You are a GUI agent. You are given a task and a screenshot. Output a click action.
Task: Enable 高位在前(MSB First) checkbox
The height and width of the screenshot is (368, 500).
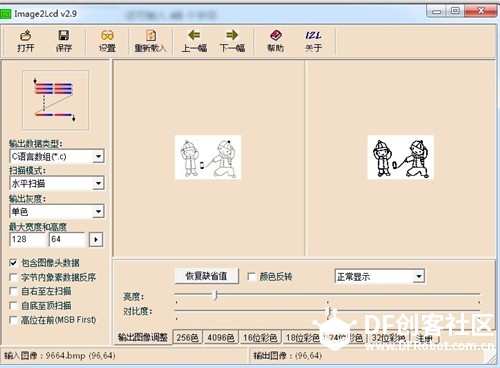click(x=13, y=320)
